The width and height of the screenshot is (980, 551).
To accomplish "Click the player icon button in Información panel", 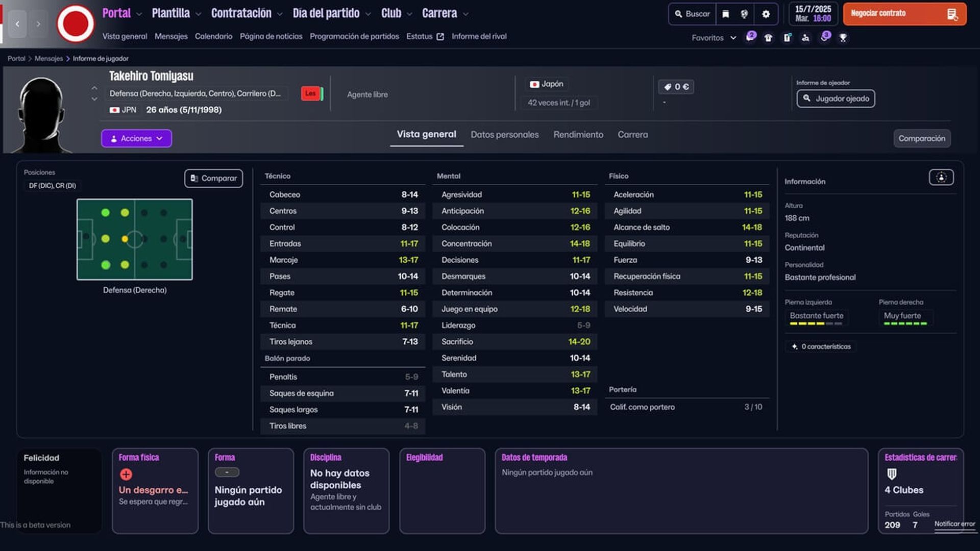I will (x=941, y=178).
